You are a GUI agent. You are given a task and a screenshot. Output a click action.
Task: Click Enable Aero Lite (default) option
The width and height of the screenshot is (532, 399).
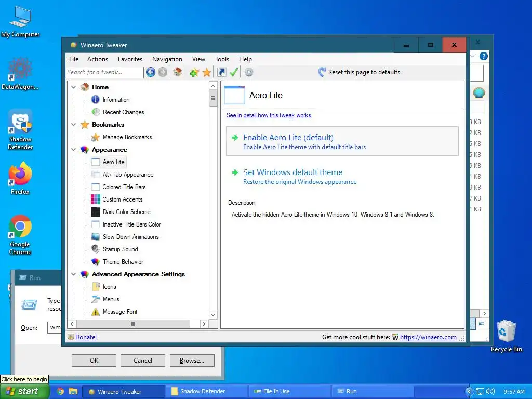(342, 141)
